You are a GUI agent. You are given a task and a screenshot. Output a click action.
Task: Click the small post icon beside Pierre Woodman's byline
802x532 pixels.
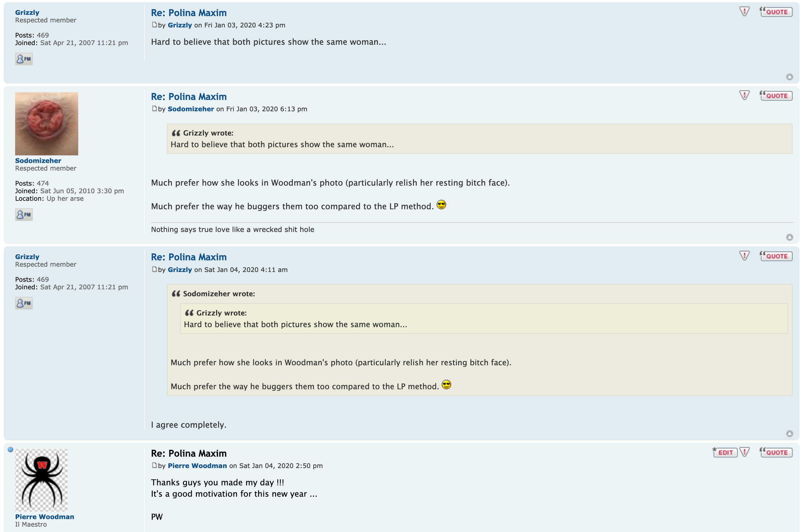(155, 465)
